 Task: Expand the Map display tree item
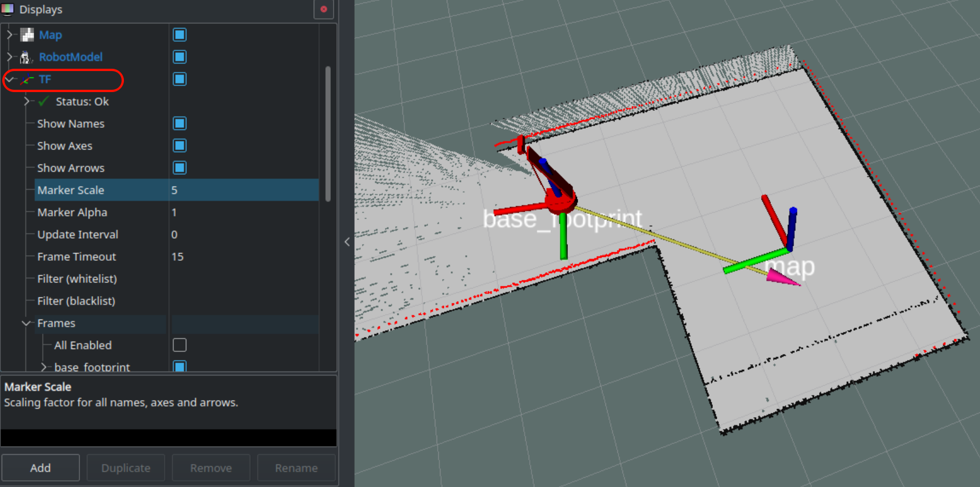point(10,35)
